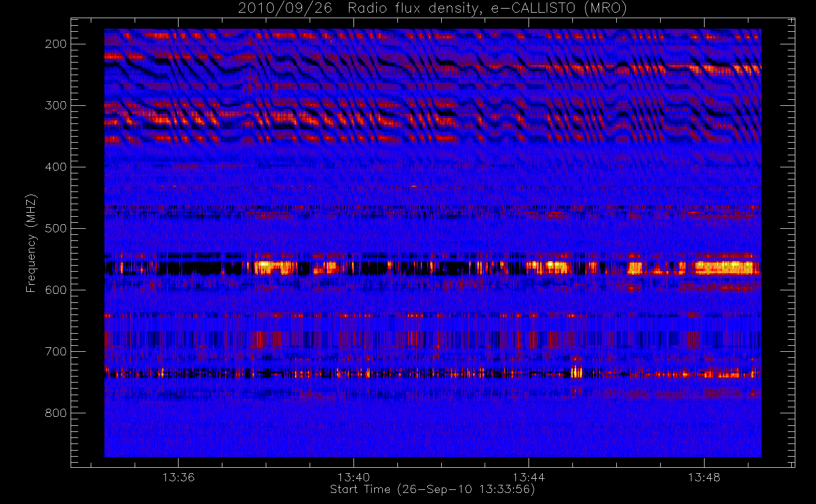
Task: Select the 400 frequency tick label
Action: pyautogui.click(x=56, y=167)
